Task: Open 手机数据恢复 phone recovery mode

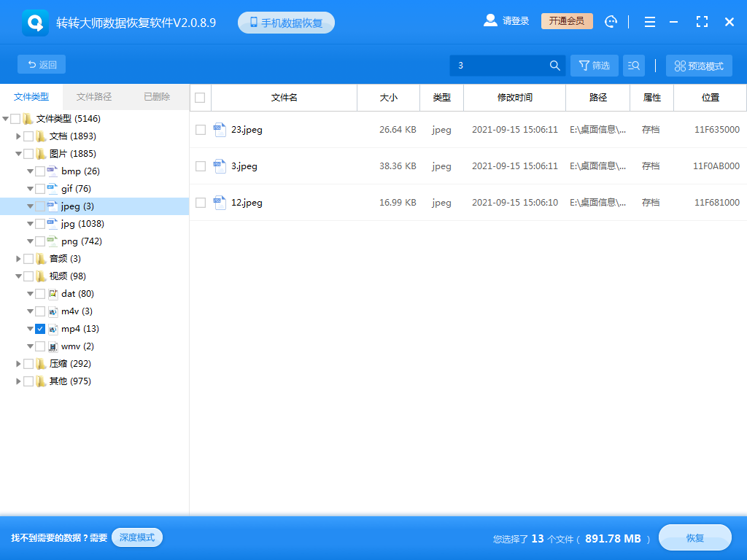Action: tap(285, 22)
